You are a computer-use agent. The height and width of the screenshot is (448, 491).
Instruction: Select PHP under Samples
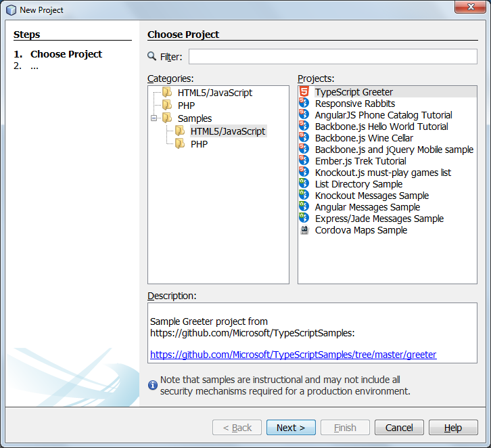pyautogui.click(x=199, y=144)
